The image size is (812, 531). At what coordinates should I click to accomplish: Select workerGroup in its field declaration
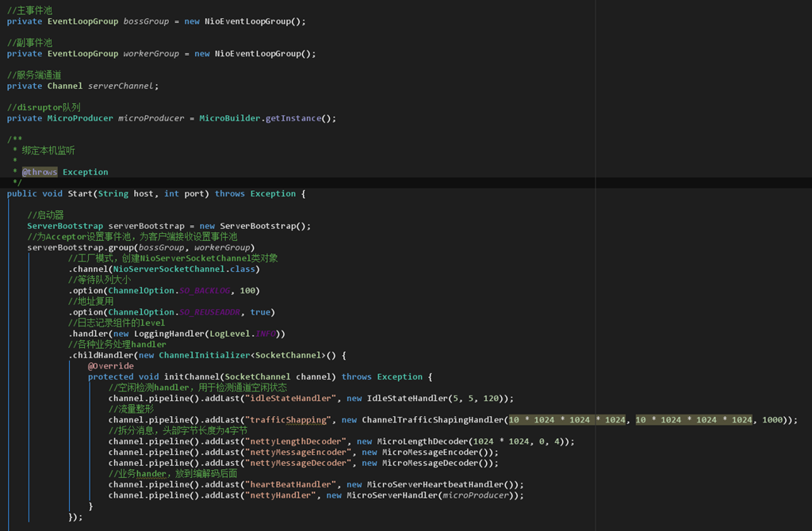pos(151,54)
